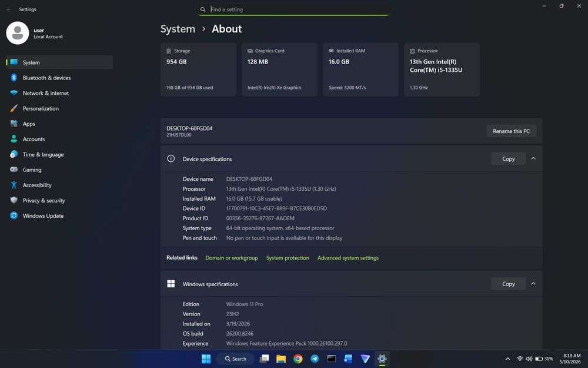
Task: Collapse the Windows specifications section
Action: pos(533,284)
